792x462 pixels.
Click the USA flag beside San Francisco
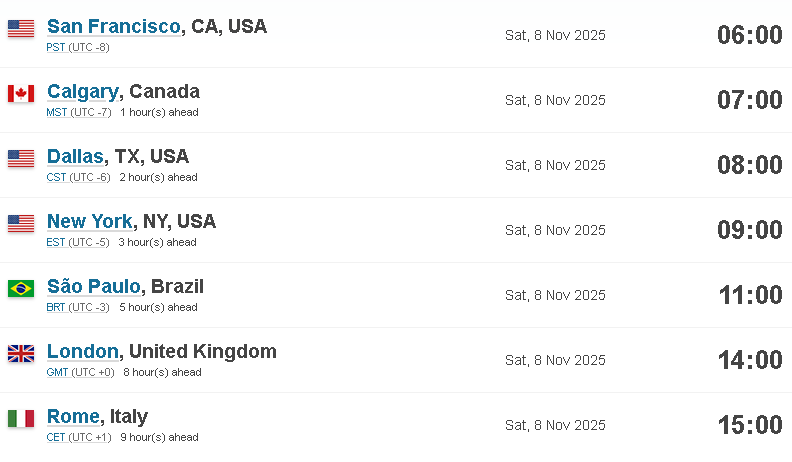tap(21, 29)
